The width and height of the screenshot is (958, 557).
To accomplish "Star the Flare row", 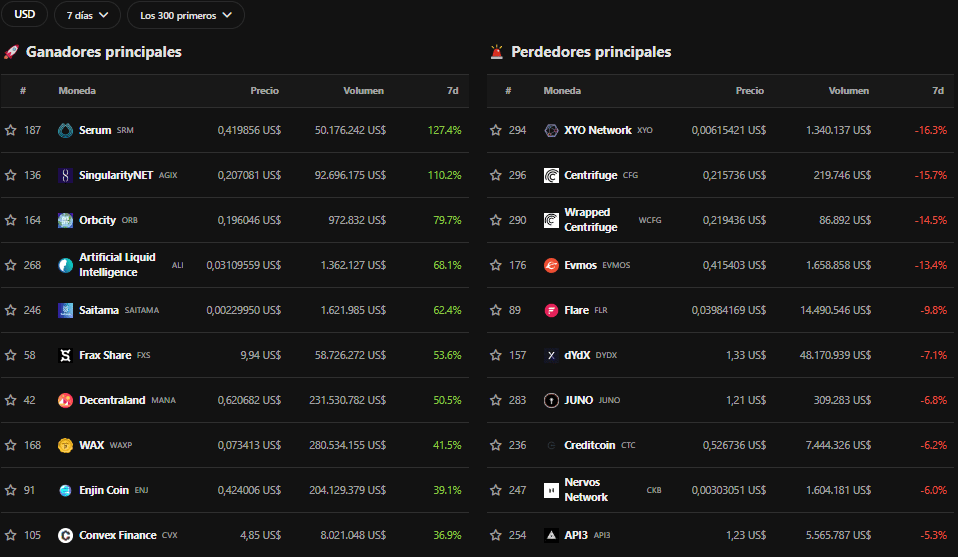I will coord(495,310).
